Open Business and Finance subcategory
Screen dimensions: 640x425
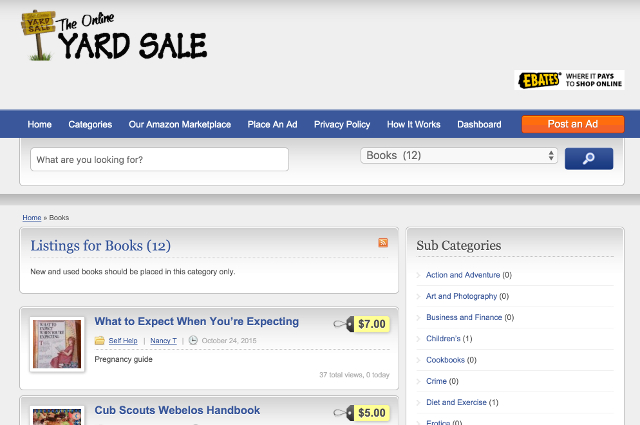pyautogui.click(x=464, y=318)
